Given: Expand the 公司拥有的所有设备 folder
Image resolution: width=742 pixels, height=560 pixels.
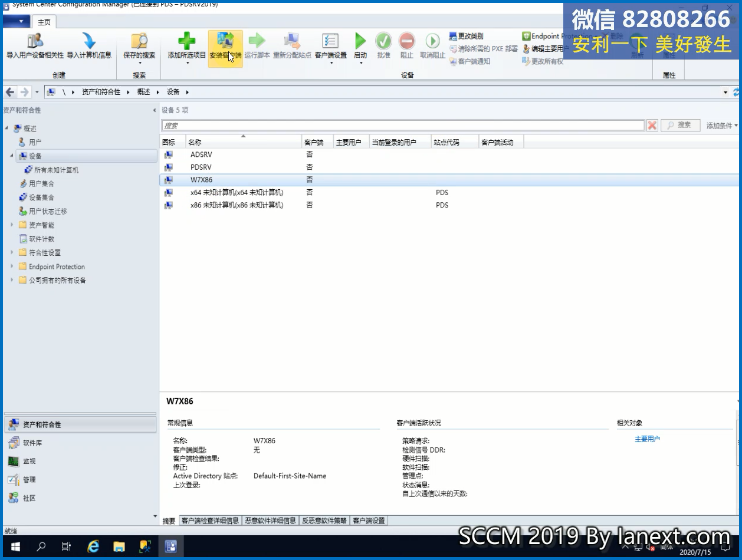Looking at the screenshot, I should tap(12, 280).
